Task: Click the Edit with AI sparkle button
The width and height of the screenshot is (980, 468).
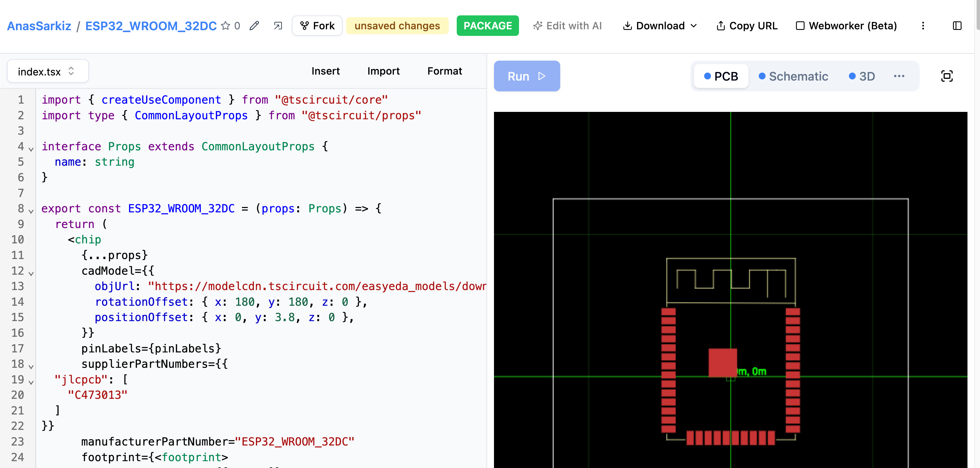Action: point(567,26)
